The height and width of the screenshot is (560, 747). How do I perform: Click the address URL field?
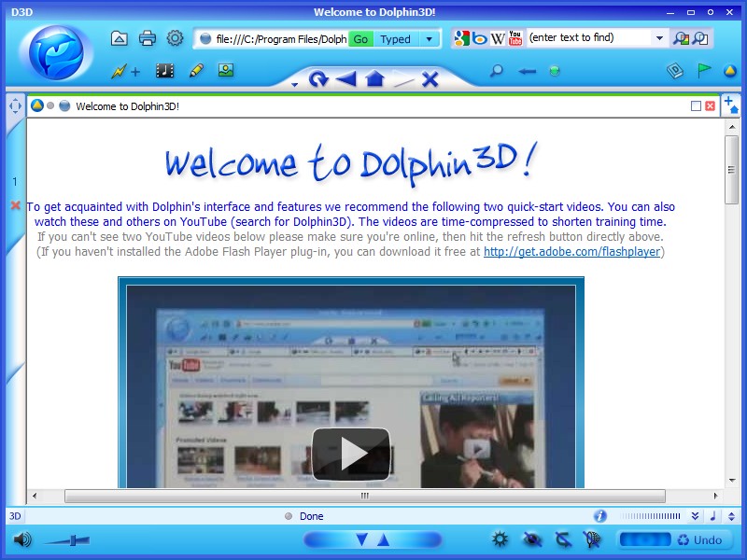click(x=281, y=39)
